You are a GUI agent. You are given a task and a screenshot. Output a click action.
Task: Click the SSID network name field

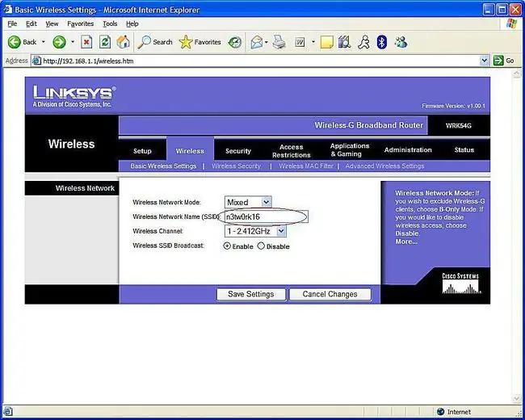pos(266,216)
